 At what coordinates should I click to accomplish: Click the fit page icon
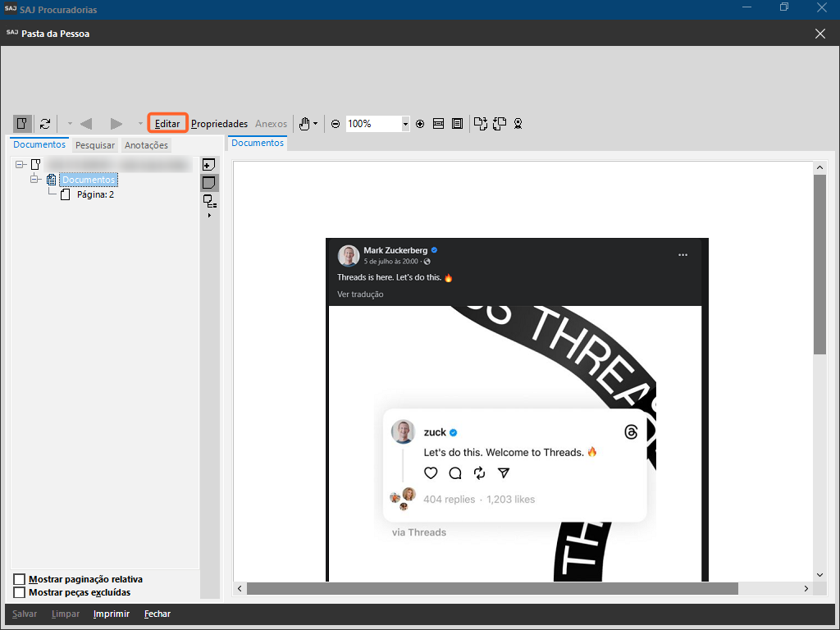point(457,124)
